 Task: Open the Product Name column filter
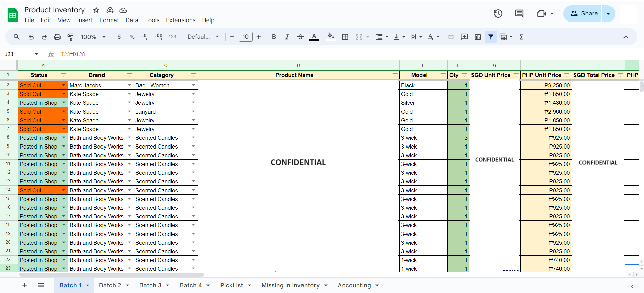tap(395, 75)
